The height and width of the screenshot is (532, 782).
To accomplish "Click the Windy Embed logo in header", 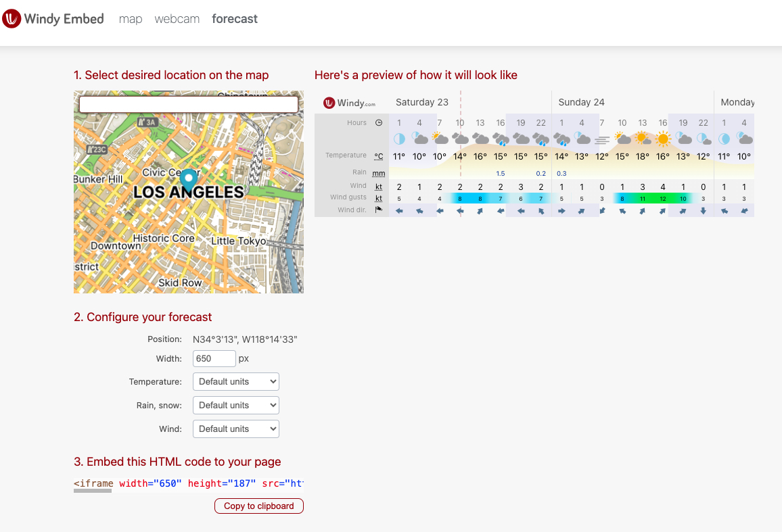I will tap(53, 19).
